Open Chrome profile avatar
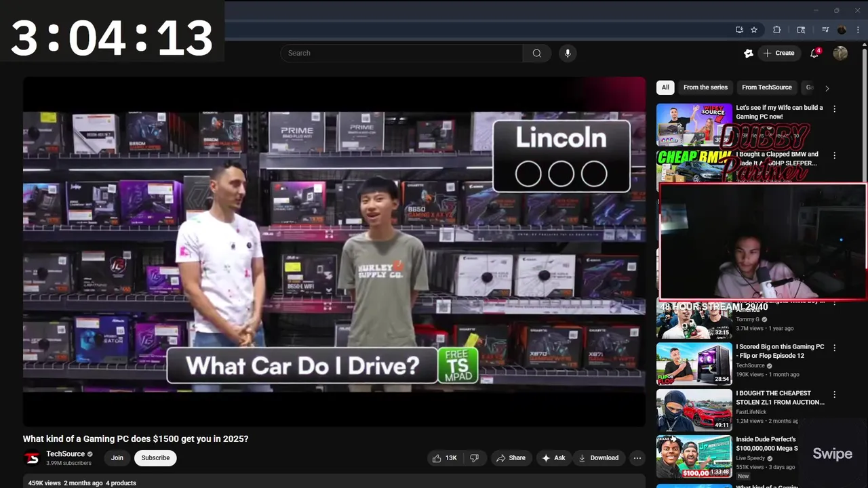This screenshot has height=488, width=868. tap(842, 30)
